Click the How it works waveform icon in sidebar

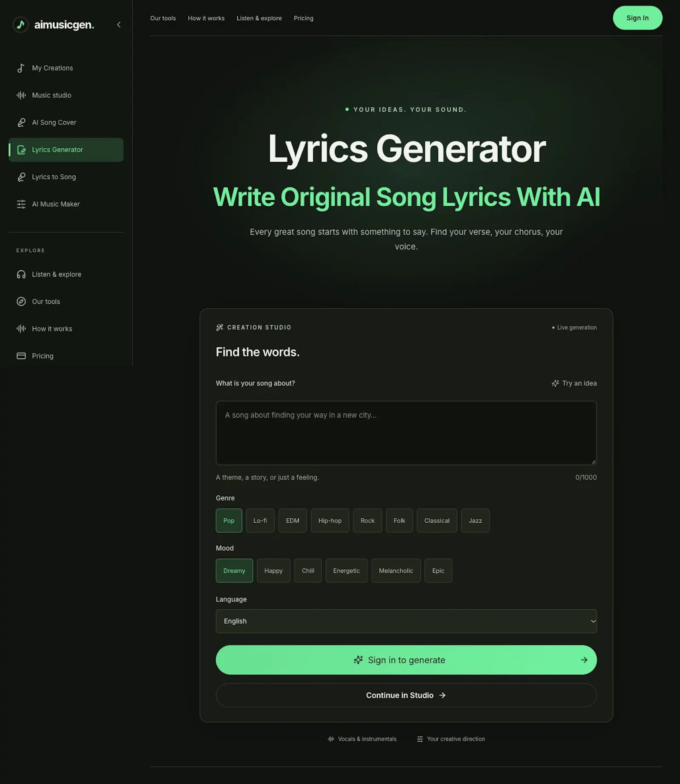tap(21, 329)
